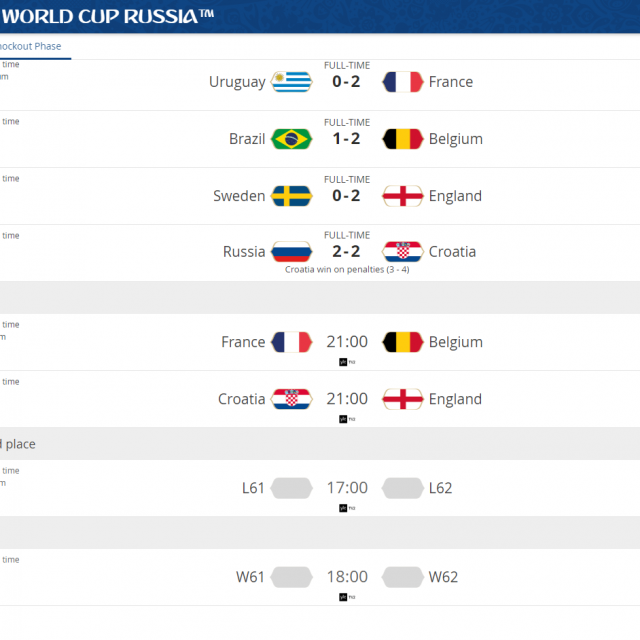The height and width of the screenshot is (640, 640).
Task: Click the 17:00 third-place match time
Action: pyautogui.click(x=347, y=488)
